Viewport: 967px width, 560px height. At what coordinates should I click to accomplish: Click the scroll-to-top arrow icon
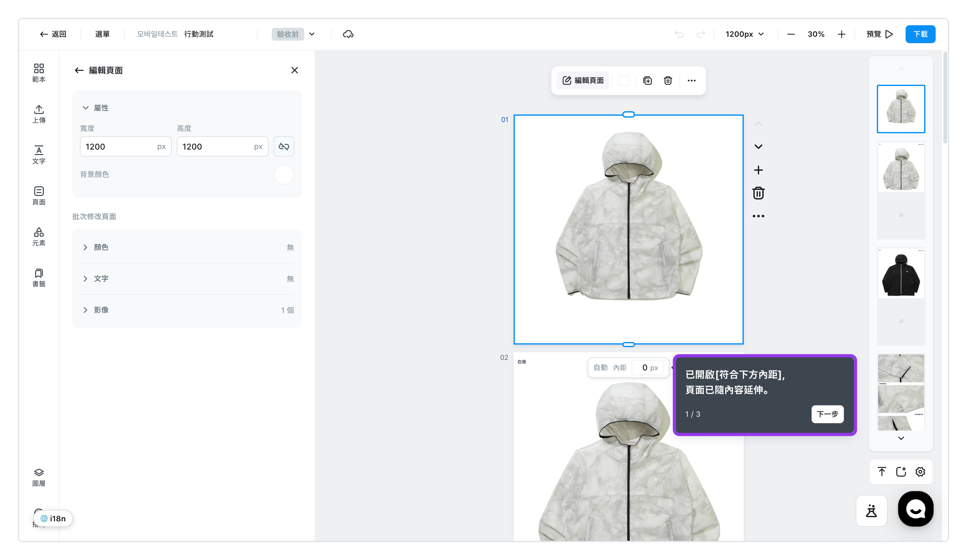(x=882, y=472)
